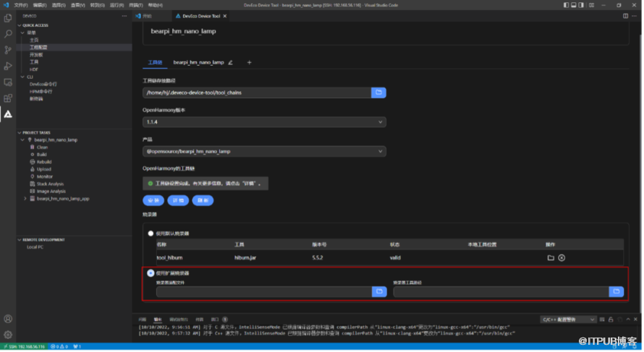Switch to the tool chain configuration tab

155,63
